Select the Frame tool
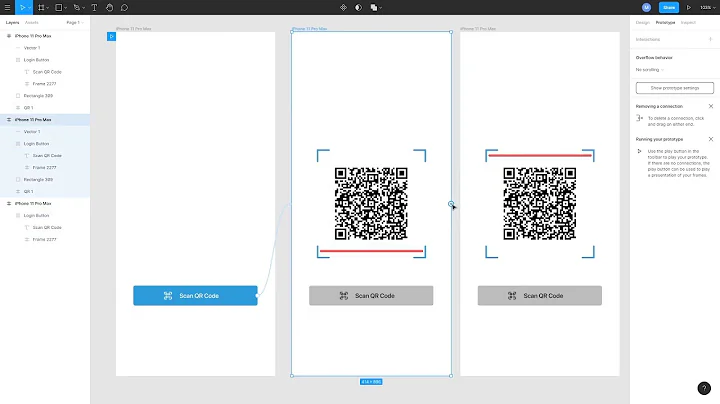The height and width of the screenshot is (404, 720). coord(41,7)
